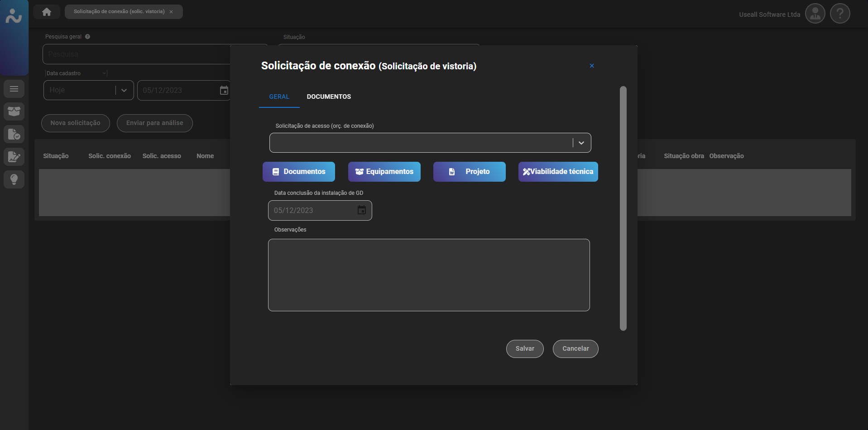Open the user profile avatar icon

(815, 14)
